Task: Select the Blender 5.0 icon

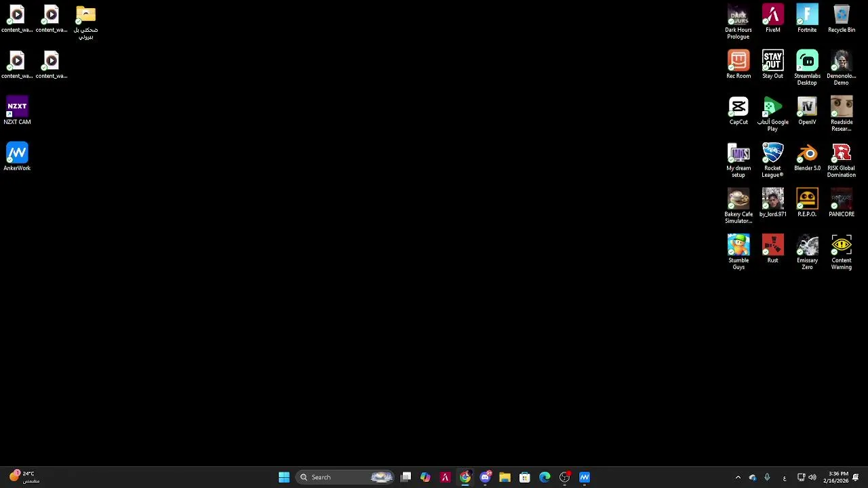Action: point(807,157)
